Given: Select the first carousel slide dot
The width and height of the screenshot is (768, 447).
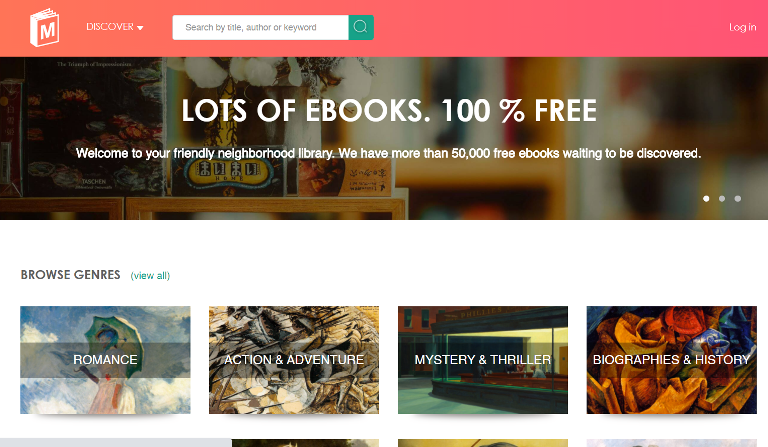Looking at the screenshot, I should tap(706, 199).
